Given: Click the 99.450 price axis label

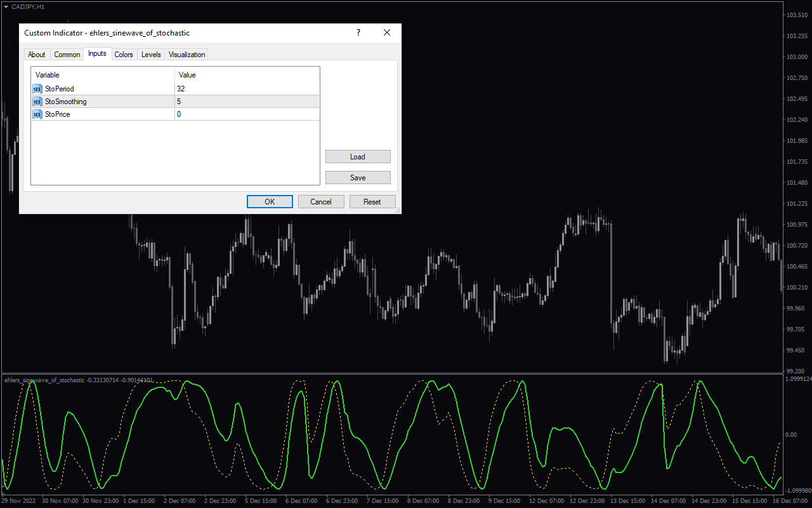Looking at the screenshot, I should (x=795, y=351).
